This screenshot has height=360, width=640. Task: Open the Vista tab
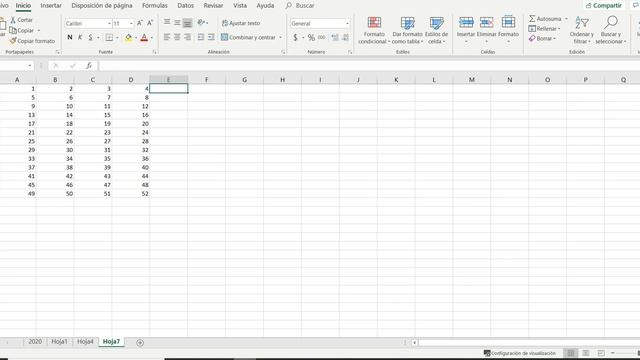(240, 6)
